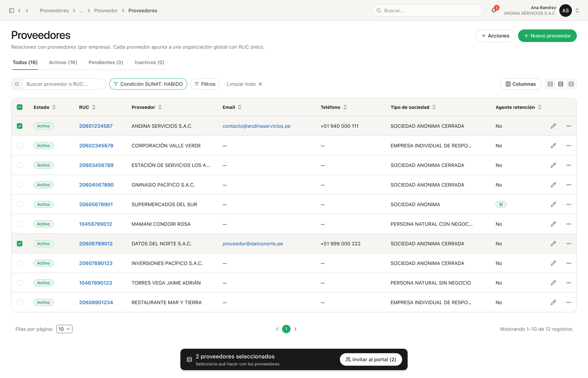This screenshot has height=378, width=588.
Task: Edit SUPERMERCADOS DEL SUR row pencil
Action: coord(553,204)
